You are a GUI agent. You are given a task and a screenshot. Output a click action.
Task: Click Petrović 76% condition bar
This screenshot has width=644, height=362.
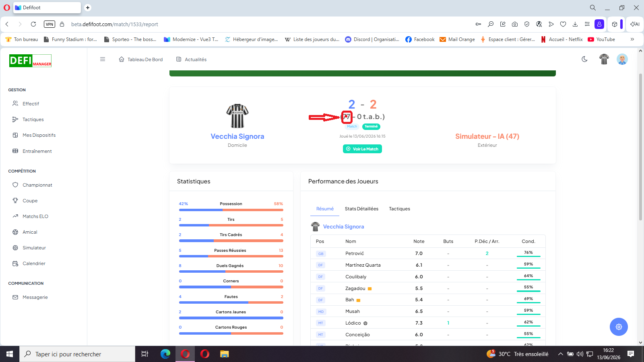click(528, 257)
